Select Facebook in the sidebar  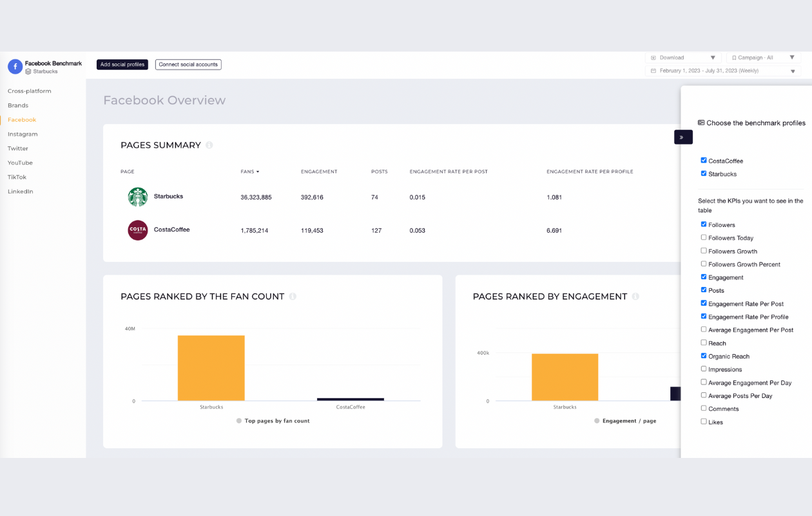tap(22, 120)
